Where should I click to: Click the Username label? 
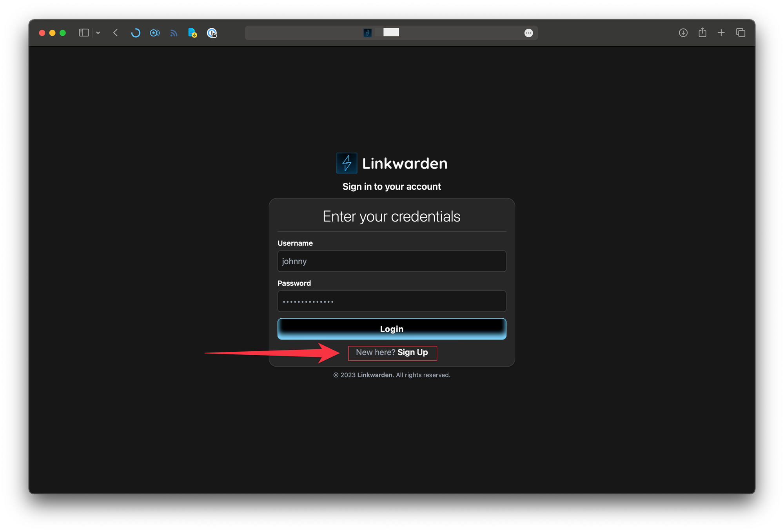coord(295,243)
